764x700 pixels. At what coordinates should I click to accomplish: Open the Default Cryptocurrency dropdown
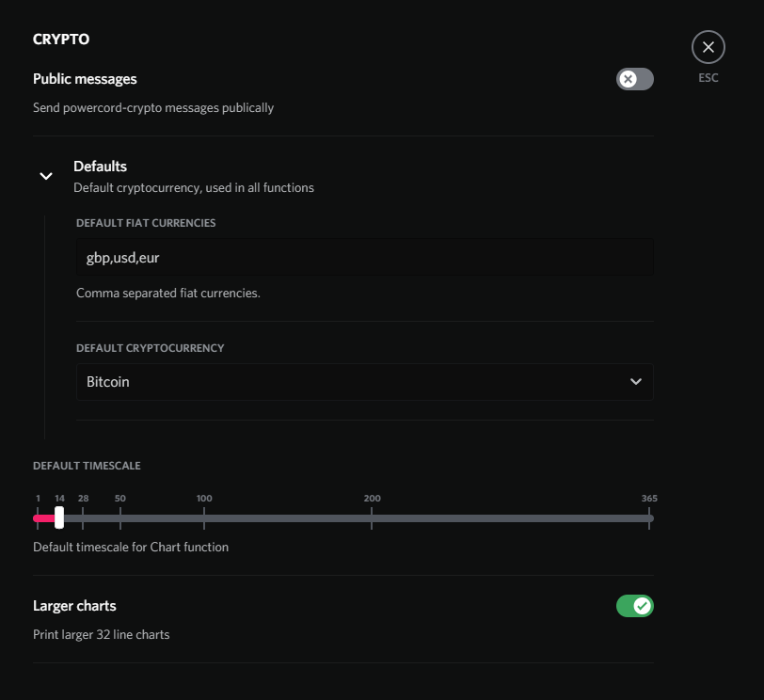coord(364,382)
